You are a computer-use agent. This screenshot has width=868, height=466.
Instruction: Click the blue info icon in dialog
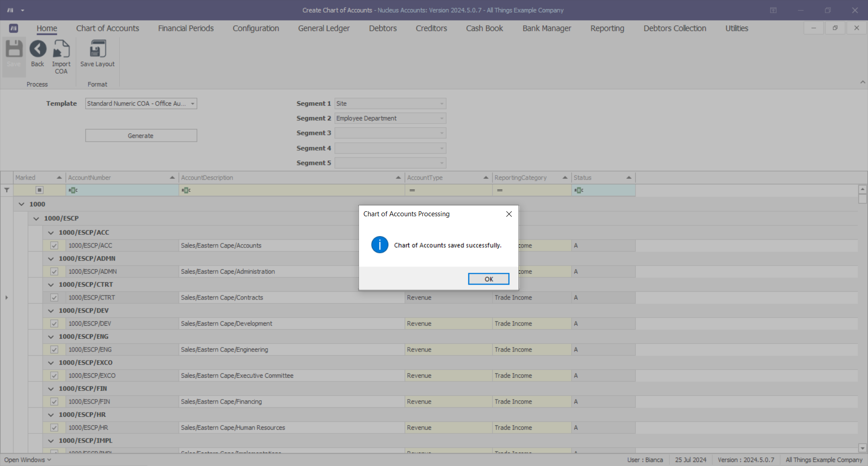coord(380,245)
